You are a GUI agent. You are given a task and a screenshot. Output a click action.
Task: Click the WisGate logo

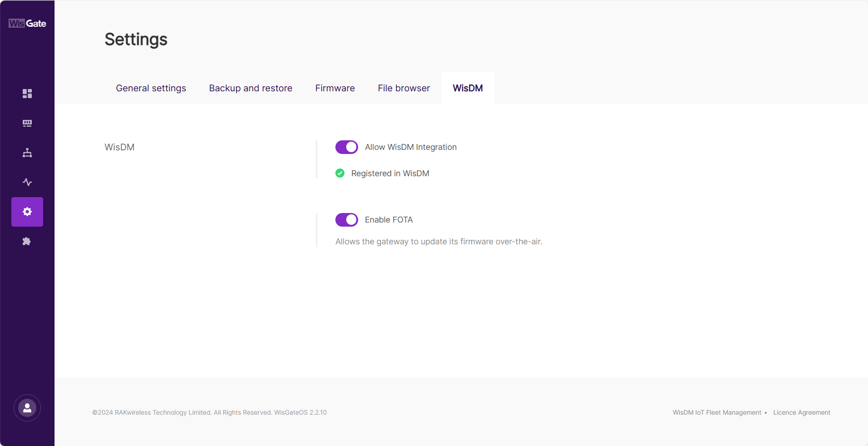click(27, 23)
